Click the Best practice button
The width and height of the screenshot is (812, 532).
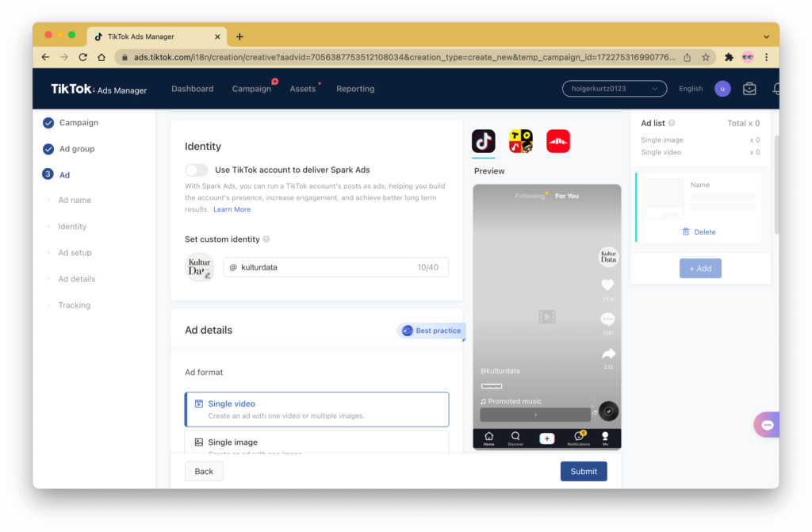pos(431,331)
